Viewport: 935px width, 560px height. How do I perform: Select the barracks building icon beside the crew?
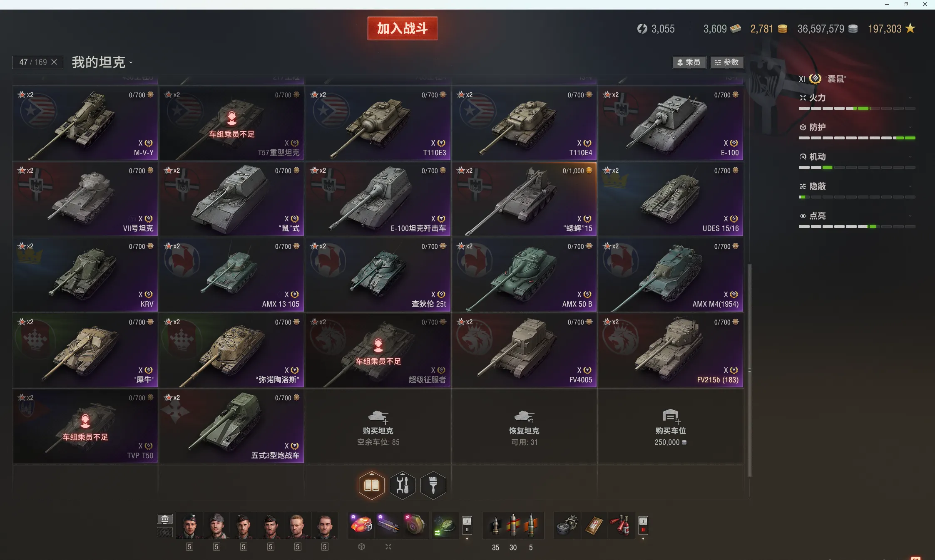[x=165, y=519]
